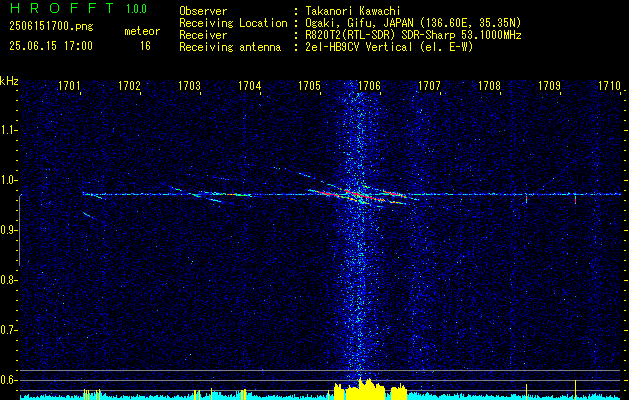The image size is (629, 400).
Task: Click time marker 1707
Action: pos(430,85)
